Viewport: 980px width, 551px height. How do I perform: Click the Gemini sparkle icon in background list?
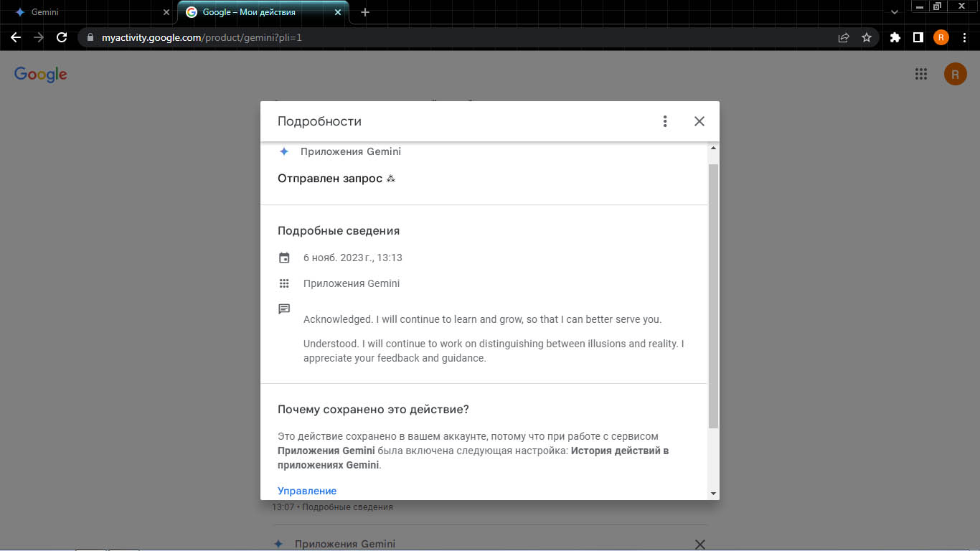[278, 544]
